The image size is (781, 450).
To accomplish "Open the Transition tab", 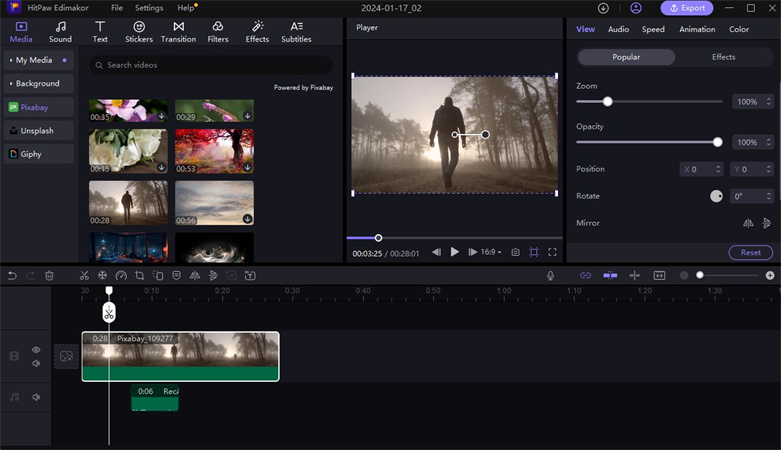I will click(x=178, y=32).
